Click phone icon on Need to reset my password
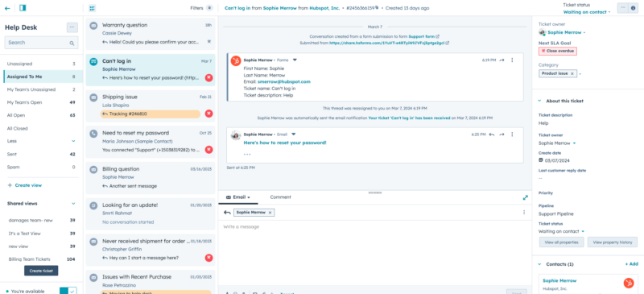 (93, 133)
